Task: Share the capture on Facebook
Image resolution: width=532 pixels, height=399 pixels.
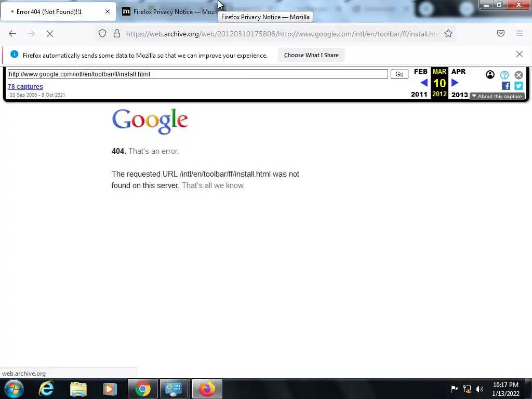Action: coord(506,86)
